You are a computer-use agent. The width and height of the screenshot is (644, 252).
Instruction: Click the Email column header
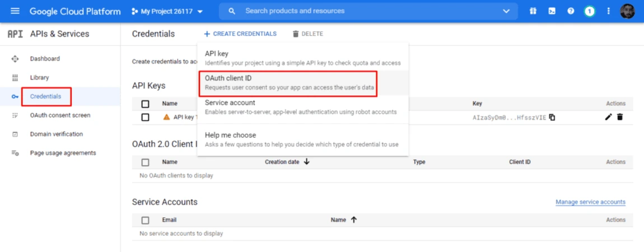[169, 220]
